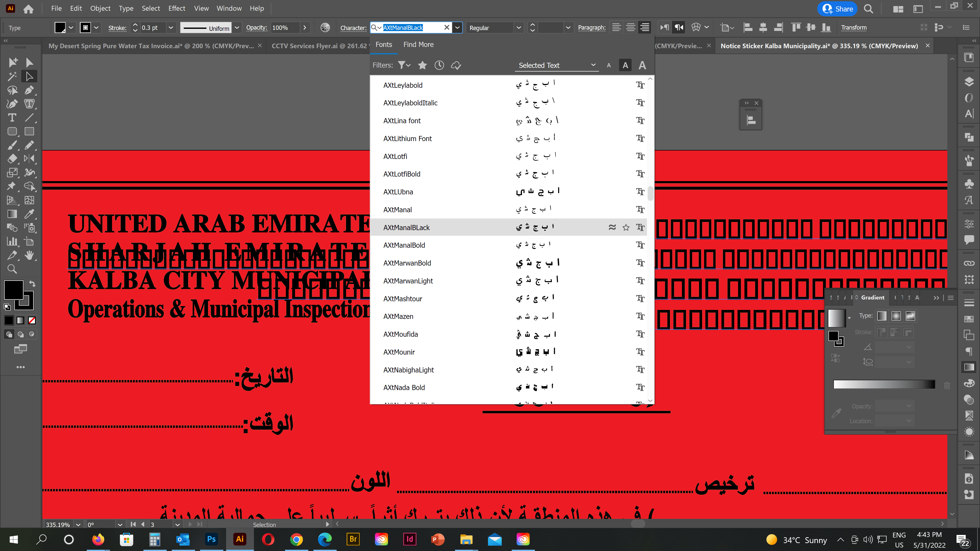
Task: Open the Transform link in control bar
Action: coord(854,27)
